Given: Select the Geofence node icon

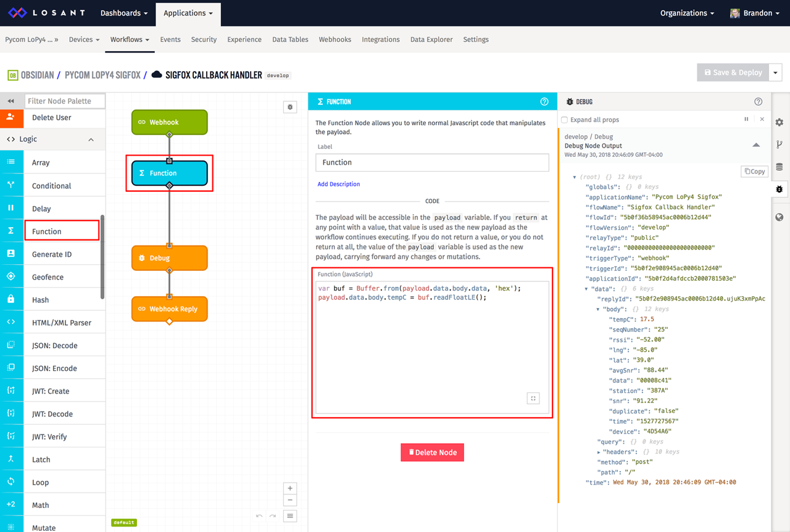Looking at the screenshot, I should pos(10,276).
